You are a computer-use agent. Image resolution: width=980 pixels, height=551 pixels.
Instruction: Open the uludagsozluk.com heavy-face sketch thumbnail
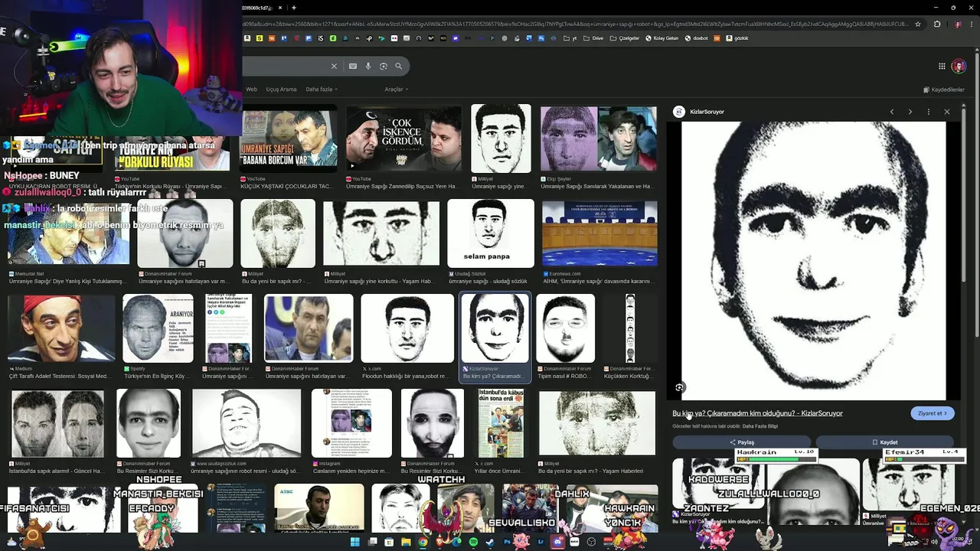pyautogui.click(x=247, y=423)
